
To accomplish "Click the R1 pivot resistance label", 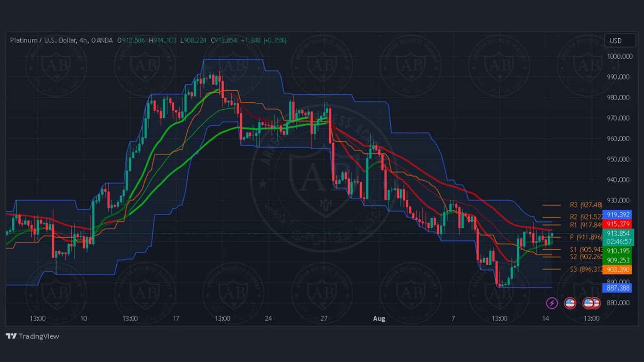I will [x=586, y=225].
